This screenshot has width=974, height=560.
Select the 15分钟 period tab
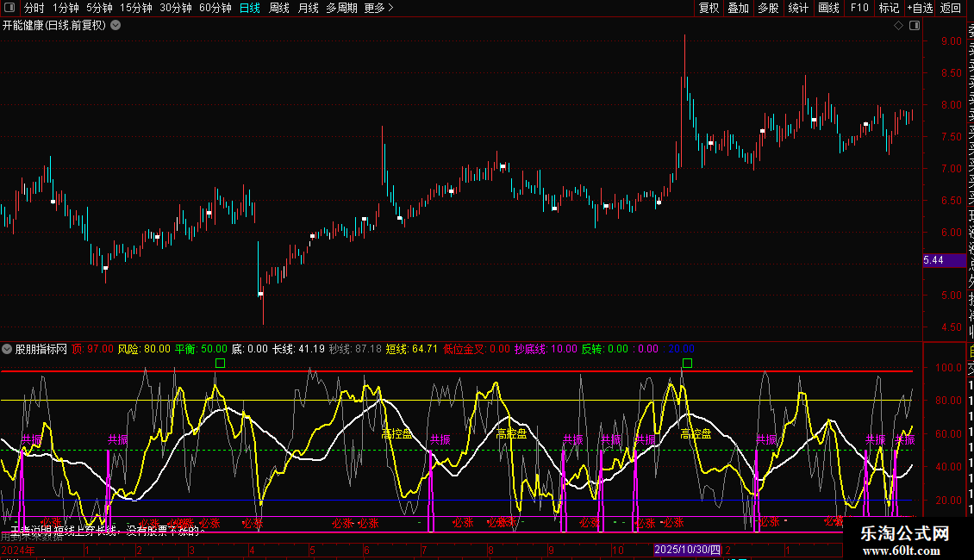[x=136, y=8]
